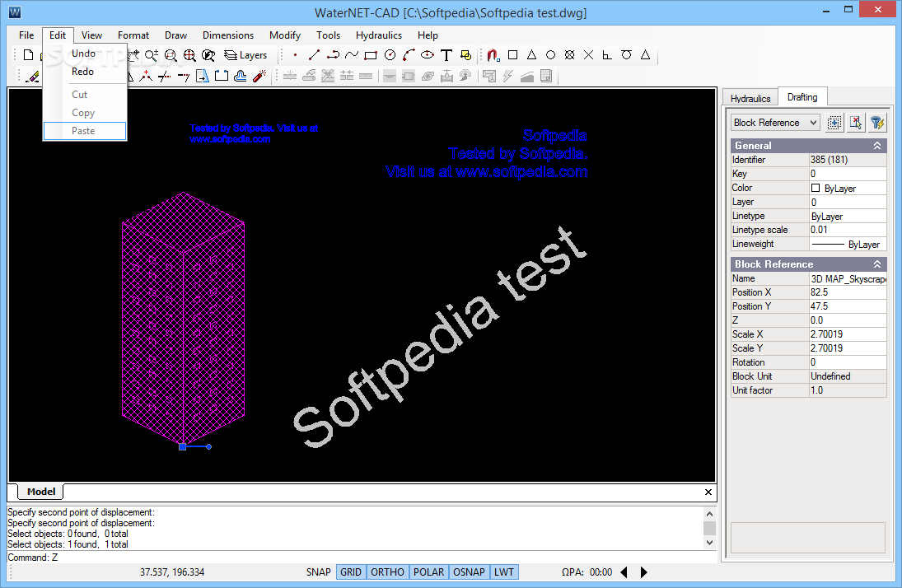The height and width of the screenshot is (588, 902).
Task: Enable Center snap circle icon
Action: [550, 55]
